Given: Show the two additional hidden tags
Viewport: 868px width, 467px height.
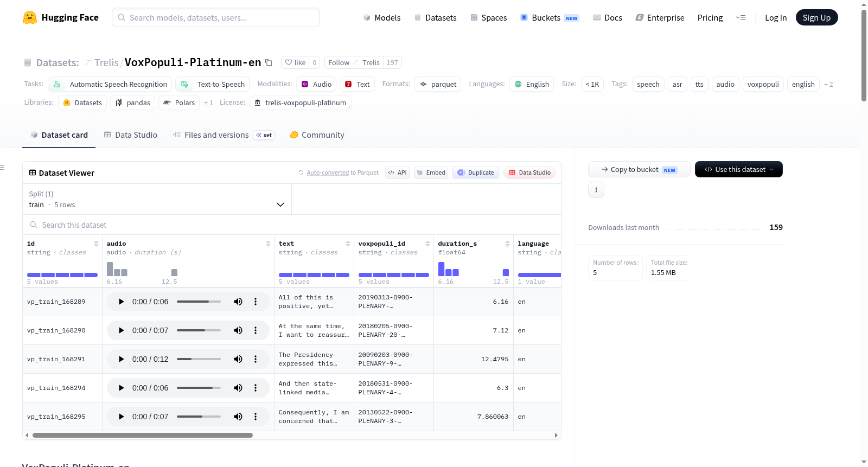Looking at the screenshot, I should tap(828, 85).
